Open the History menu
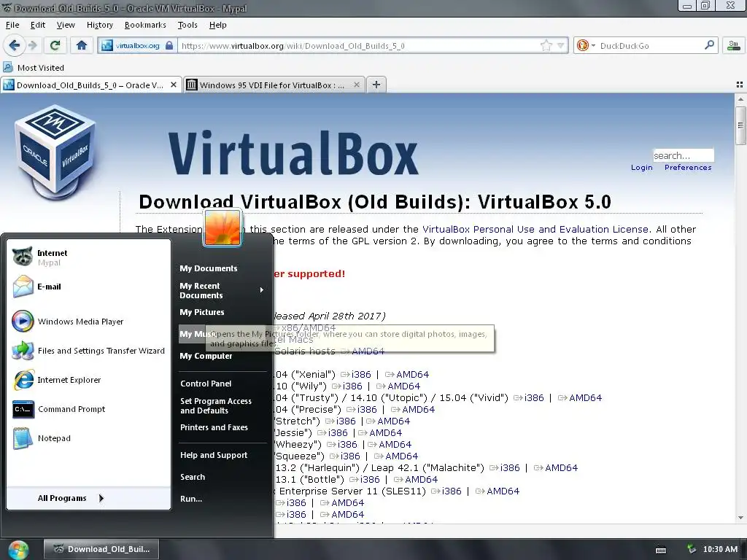Screen dimensions: 747x560 pyautogui.click(x=99, y=25)
